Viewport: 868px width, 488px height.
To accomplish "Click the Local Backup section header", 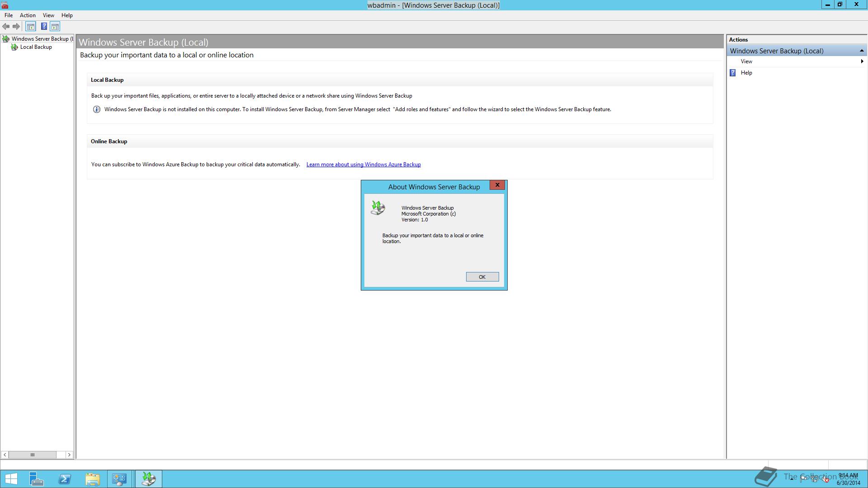I will coord(107,80).
